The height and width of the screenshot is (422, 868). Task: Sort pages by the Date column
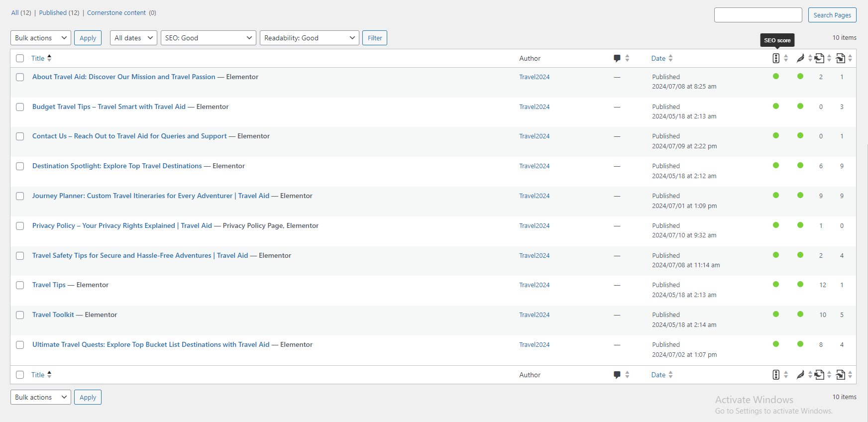click(x=658, y=58)
